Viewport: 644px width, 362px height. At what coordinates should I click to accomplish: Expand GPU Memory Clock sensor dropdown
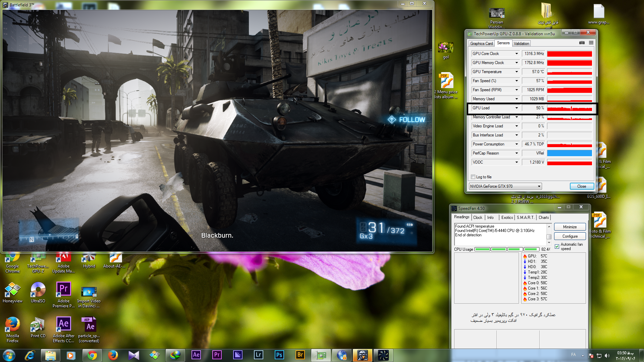pyautogui.click(x=517, y=63)
